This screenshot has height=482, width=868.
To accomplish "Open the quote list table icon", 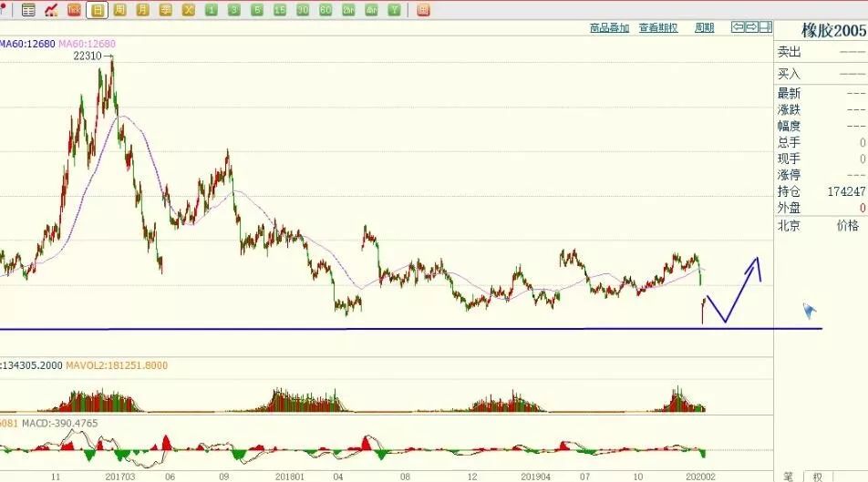I will click(x=28, y=9).
